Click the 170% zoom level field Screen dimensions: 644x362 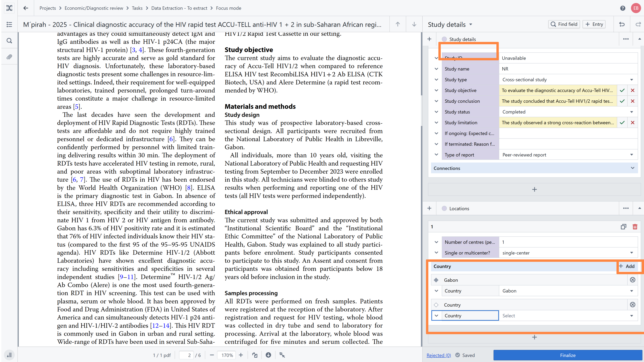click(x=227, y=355)
